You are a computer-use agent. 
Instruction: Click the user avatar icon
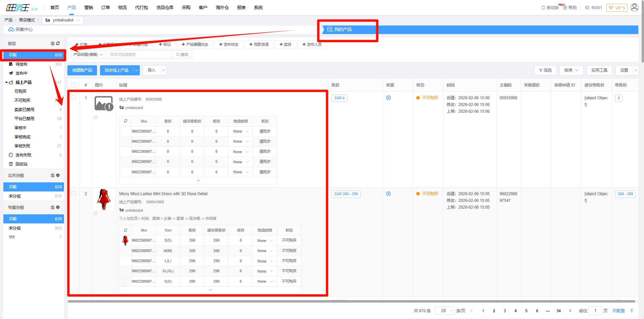634,7
